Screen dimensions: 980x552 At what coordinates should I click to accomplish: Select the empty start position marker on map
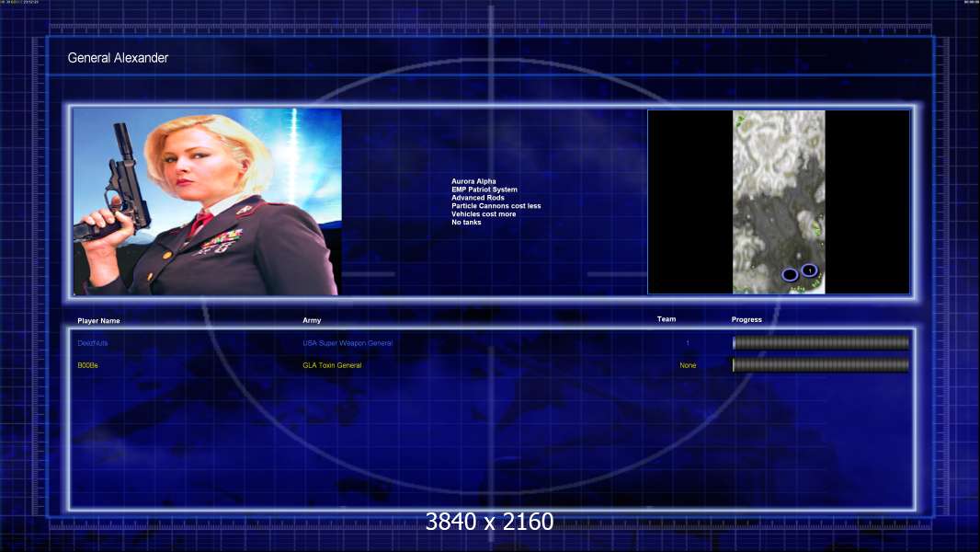click(790, 274)
